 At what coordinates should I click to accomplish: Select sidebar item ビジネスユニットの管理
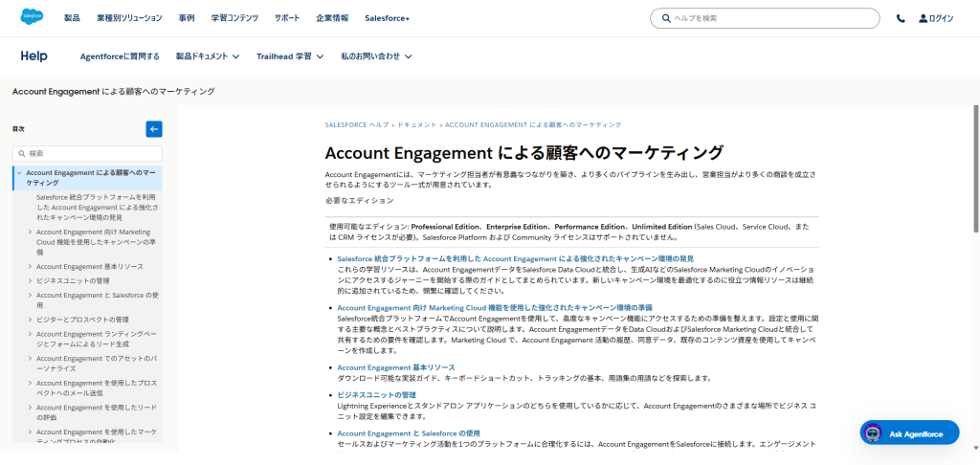(73, 281)
